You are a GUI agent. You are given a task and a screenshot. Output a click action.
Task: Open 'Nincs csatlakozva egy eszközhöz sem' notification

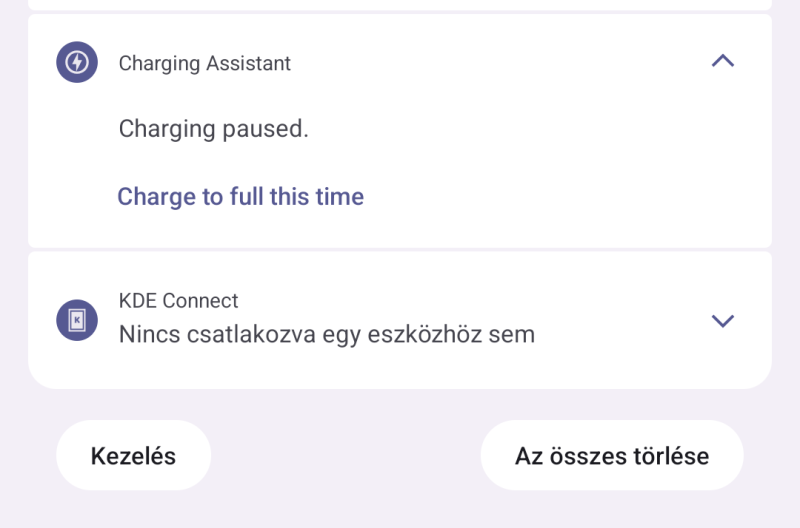pos(327,335)
